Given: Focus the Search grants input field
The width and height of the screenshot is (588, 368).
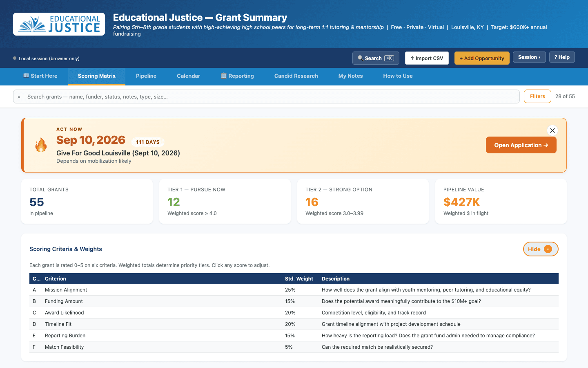Looking at the screenshot, I should (266, 96).
